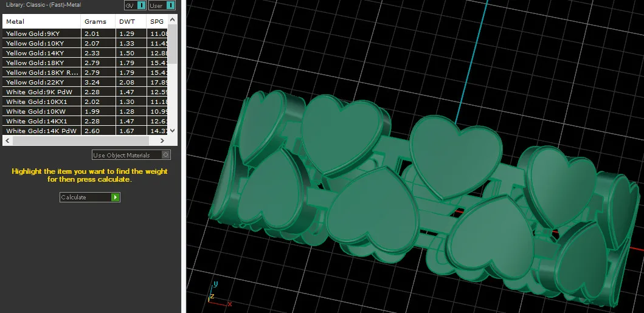This screenshot has height=313, width=644.
Task: Click the horizontal scroll left arrow
Action: pos(7,141)
